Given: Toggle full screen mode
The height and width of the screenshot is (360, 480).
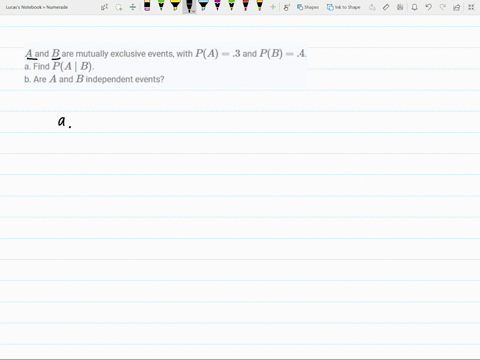Looking at the screenshot, I should click(471, 7).
